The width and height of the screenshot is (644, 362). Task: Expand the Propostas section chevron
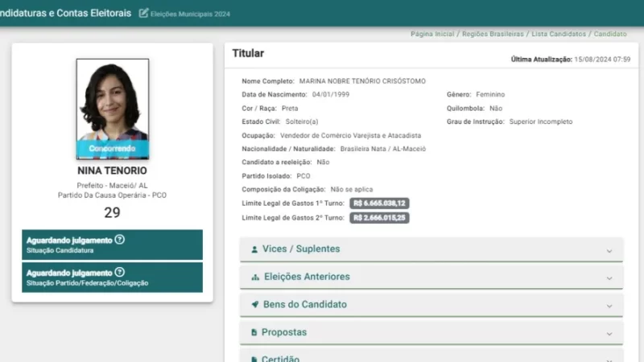click(609, 333)
